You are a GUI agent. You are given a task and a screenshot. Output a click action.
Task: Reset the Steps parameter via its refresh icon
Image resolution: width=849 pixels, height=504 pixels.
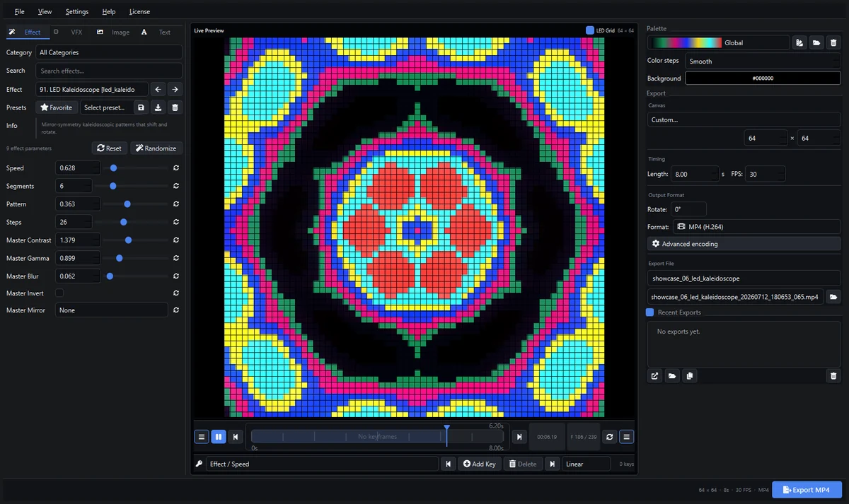[175, 222]
